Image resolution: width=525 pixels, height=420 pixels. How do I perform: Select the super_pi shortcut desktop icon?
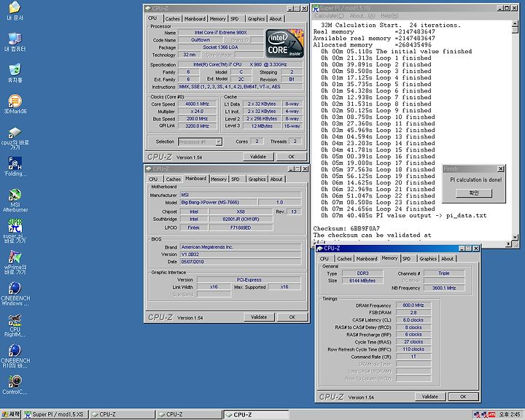(15, 230)
